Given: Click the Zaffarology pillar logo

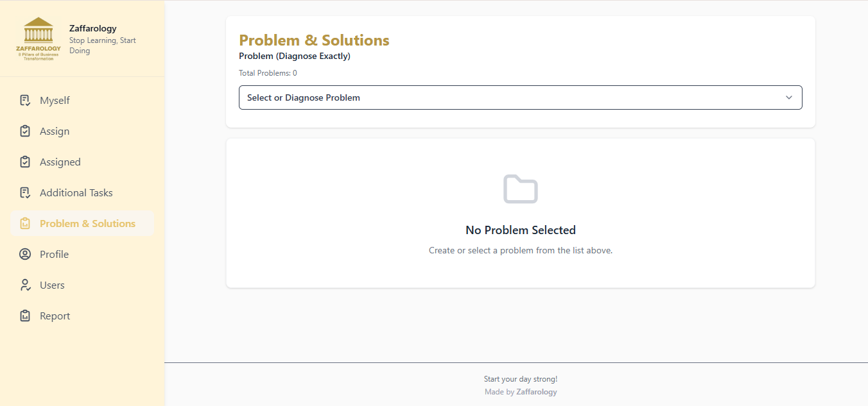Looking at the screenshot, I should tap(39, 38).
